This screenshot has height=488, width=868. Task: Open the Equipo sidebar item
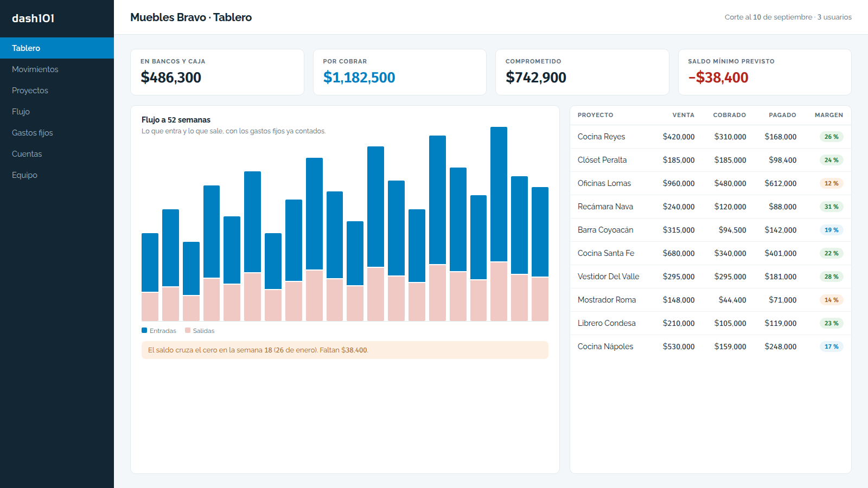click(57, 175)
